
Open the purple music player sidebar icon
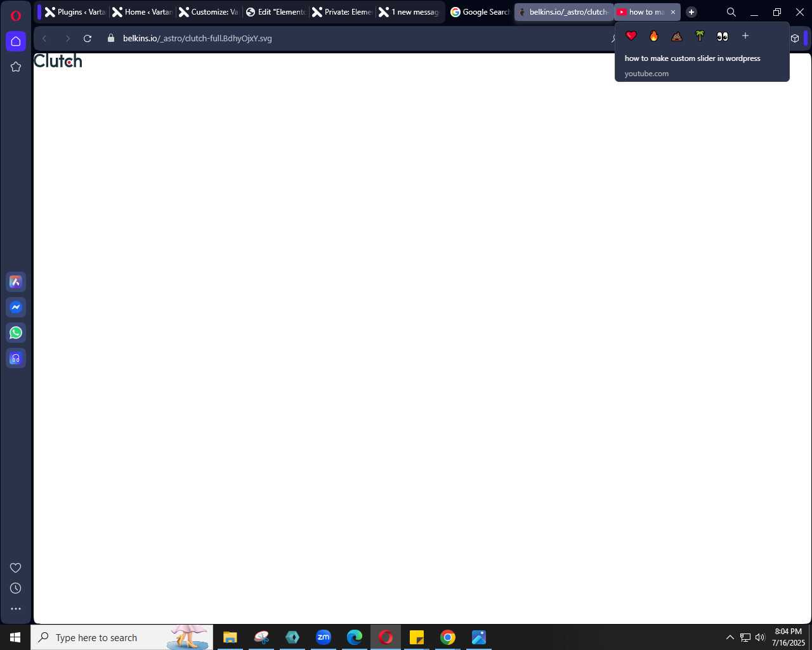click(16, 358)
